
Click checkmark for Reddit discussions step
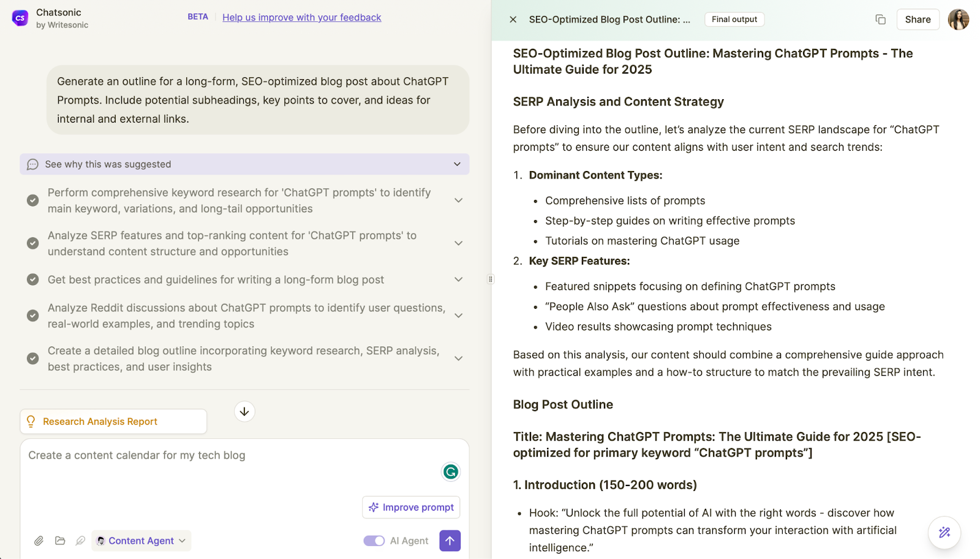pos(33,316)
